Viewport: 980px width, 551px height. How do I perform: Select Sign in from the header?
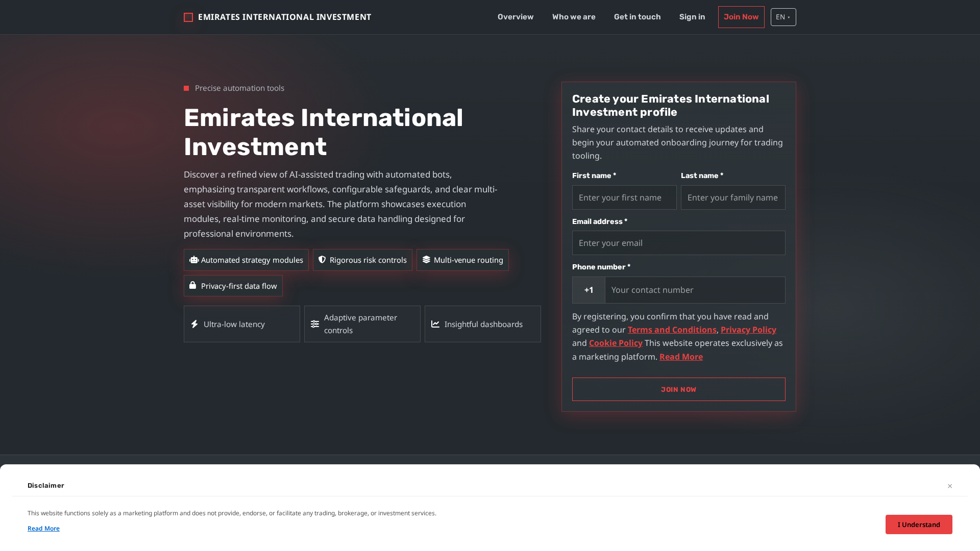coord(692,17)
